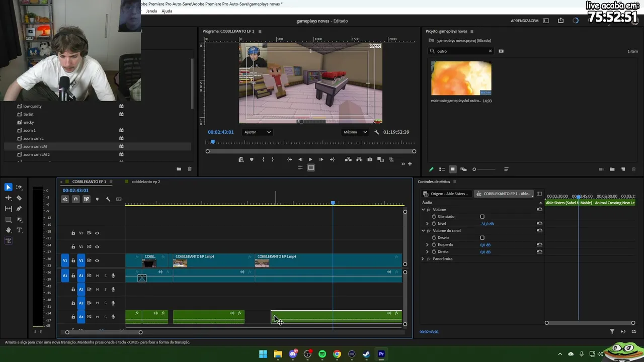Collapse the Volume do canal group
This screenshot has width=644, height=362.
(x=423, y=231)
